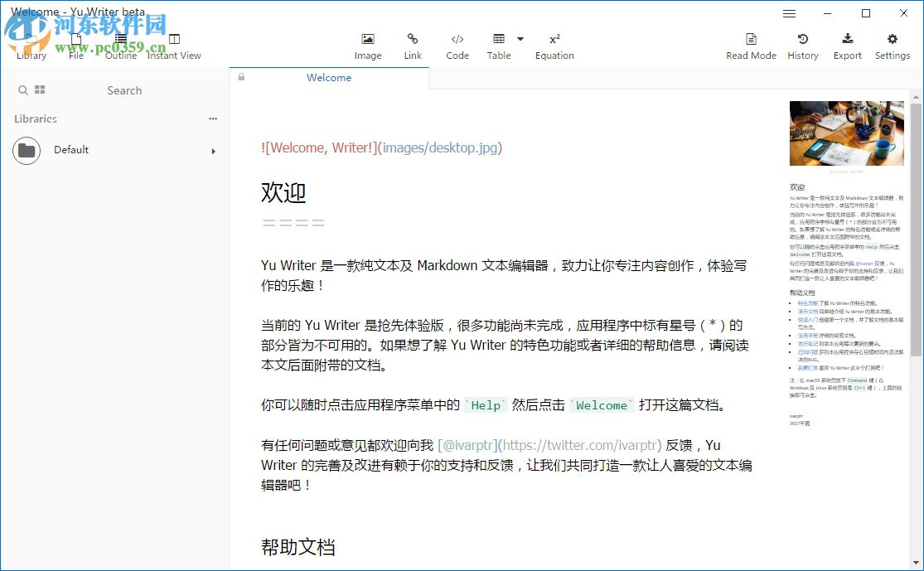Open the Library panel

[x=31, y=44]
